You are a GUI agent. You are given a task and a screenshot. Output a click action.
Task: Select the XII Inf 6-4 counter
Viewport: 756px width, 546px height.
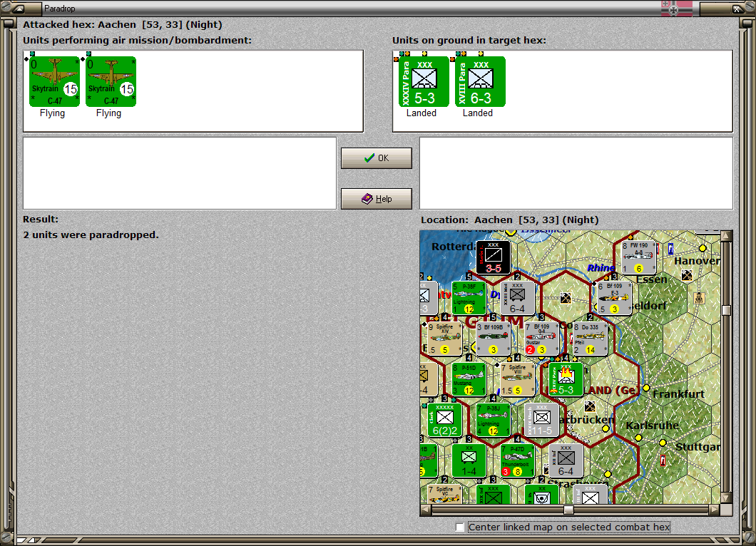tap(566, 460)
